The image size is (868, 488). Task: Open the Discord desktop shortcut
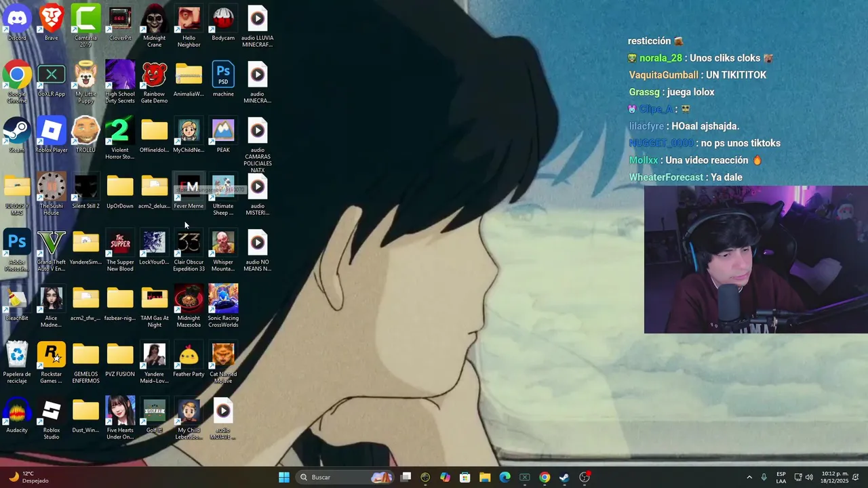click(x=17, y=24)
